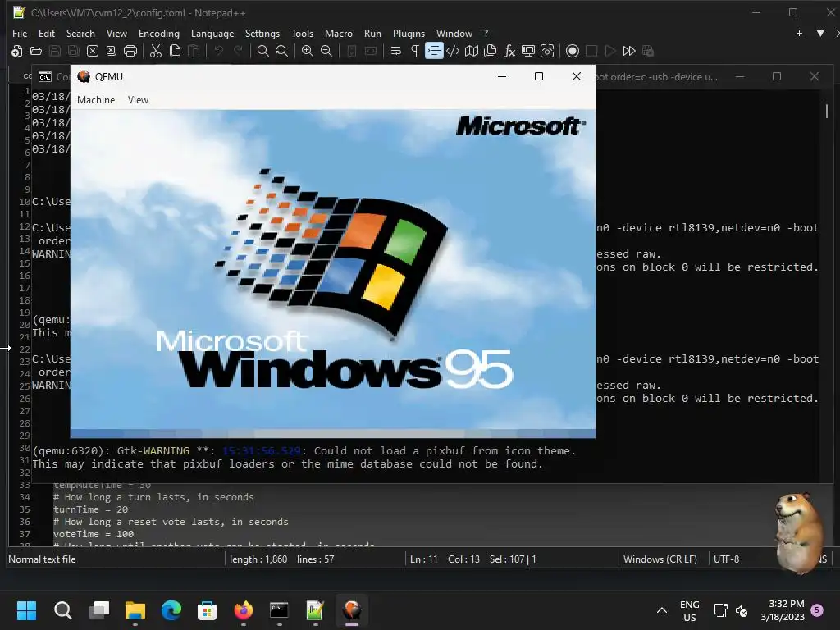
Task: Open File Explorer from the taskbar
Action: (x=135, y=610)
